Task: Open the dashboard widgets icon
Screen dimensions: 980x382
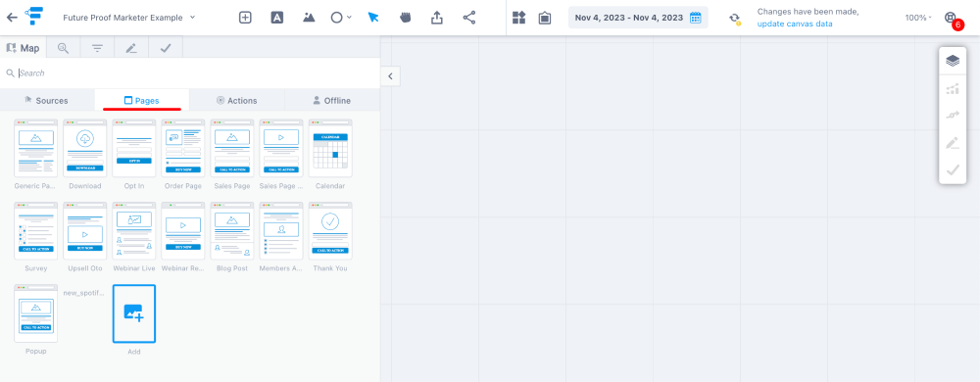Action: [518, 18]
